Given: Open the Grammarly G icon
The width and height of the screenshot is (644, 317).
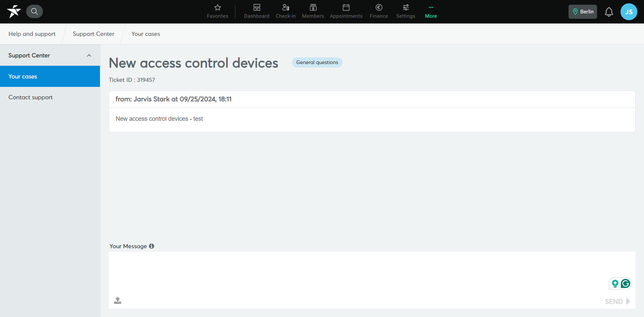Looking at the screenshot, I should pyautogui.click(x=626, y=283).
